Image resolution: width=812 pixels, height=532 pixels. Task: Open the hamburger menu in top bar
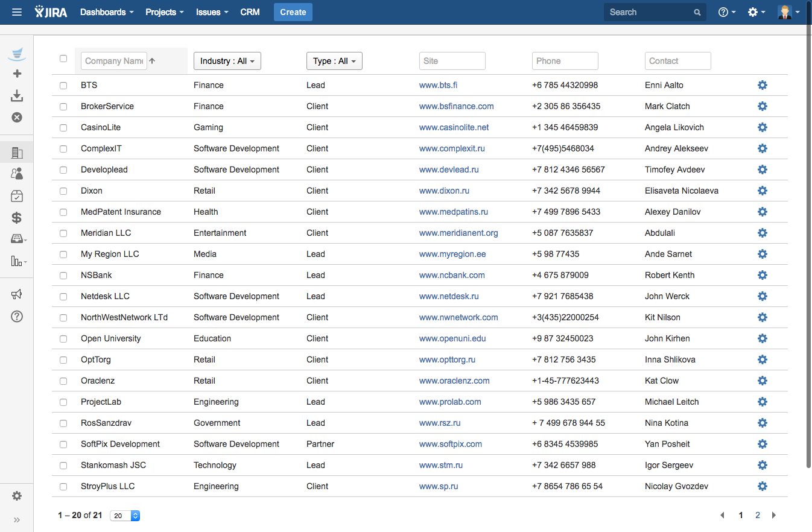[17, 12]
